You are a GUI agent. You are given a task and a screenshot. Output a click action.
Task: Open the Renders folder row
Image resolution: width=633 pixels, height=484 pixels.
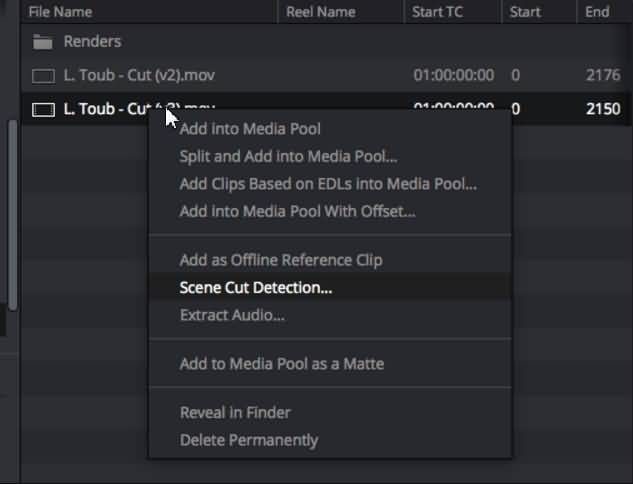click(93, 42)
